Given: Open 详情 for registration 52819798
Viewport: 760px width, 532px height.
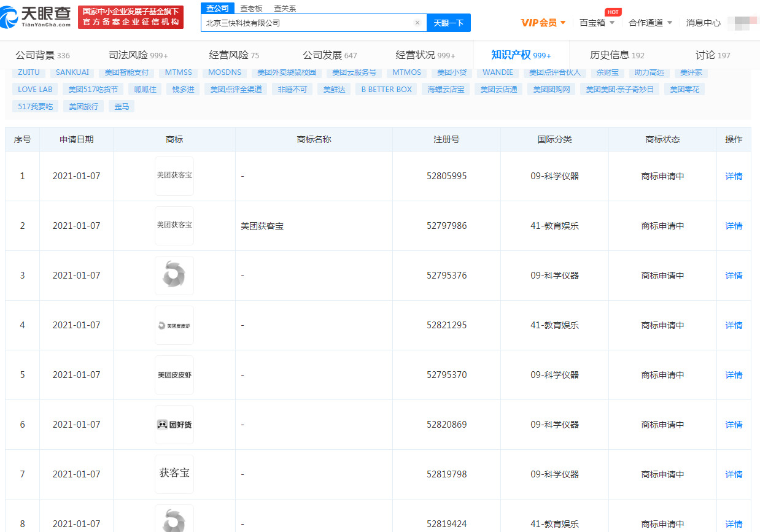Looking at the screenshot, I should click(734, 474).
